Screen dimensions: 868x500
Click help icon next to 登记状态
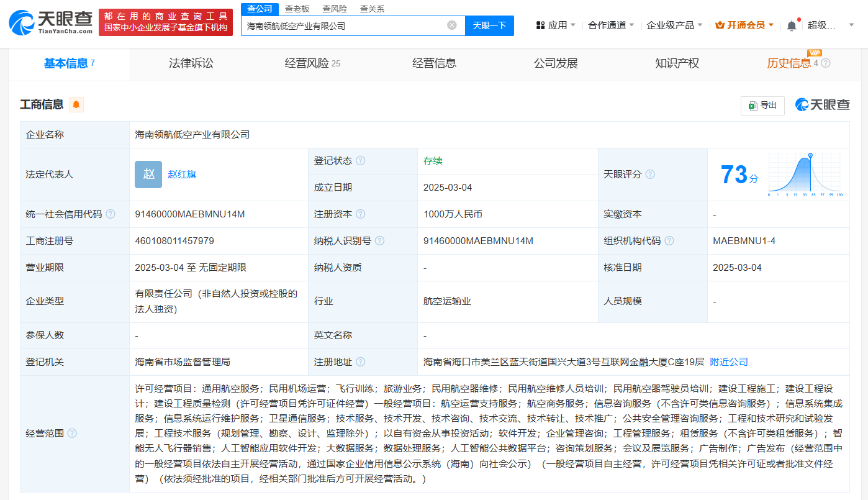[x=360, y=161]
